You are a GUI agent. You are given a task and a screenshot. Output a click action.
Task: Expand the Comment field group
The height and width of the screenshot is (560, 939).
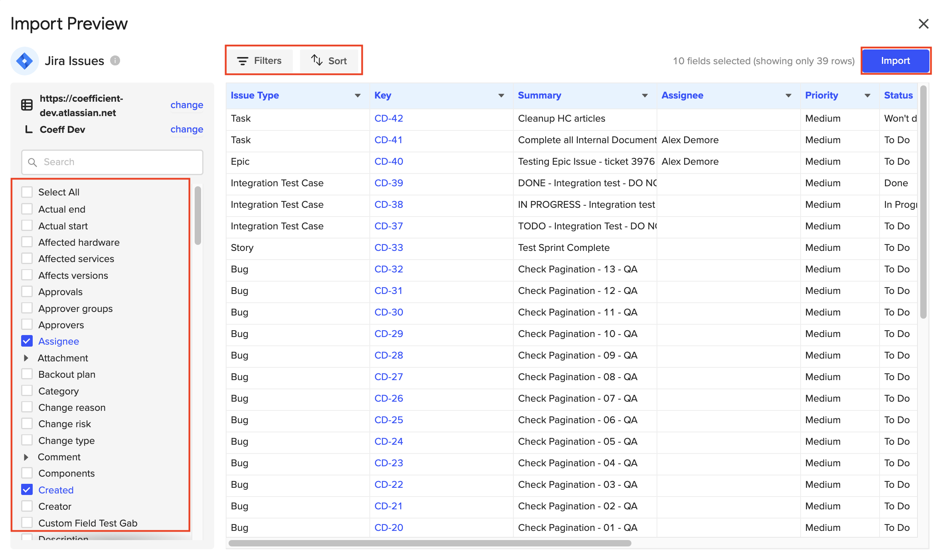[26, 457]
